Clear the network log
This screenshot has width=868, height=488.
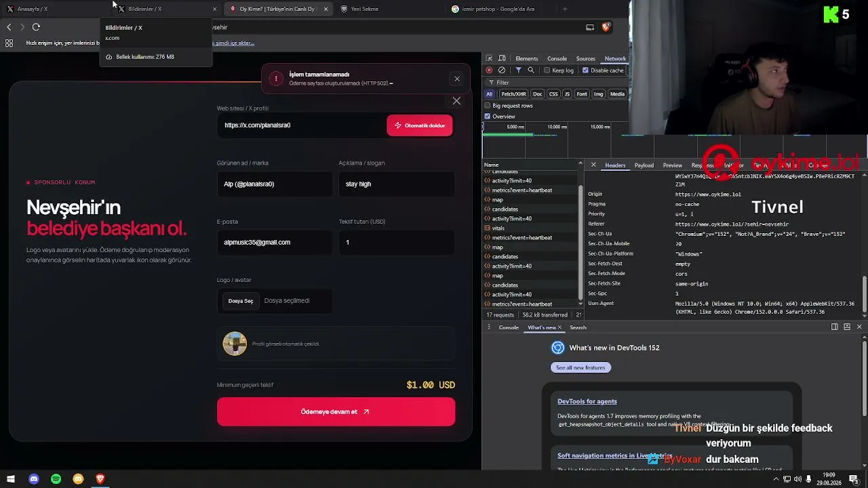coord(502,70)
